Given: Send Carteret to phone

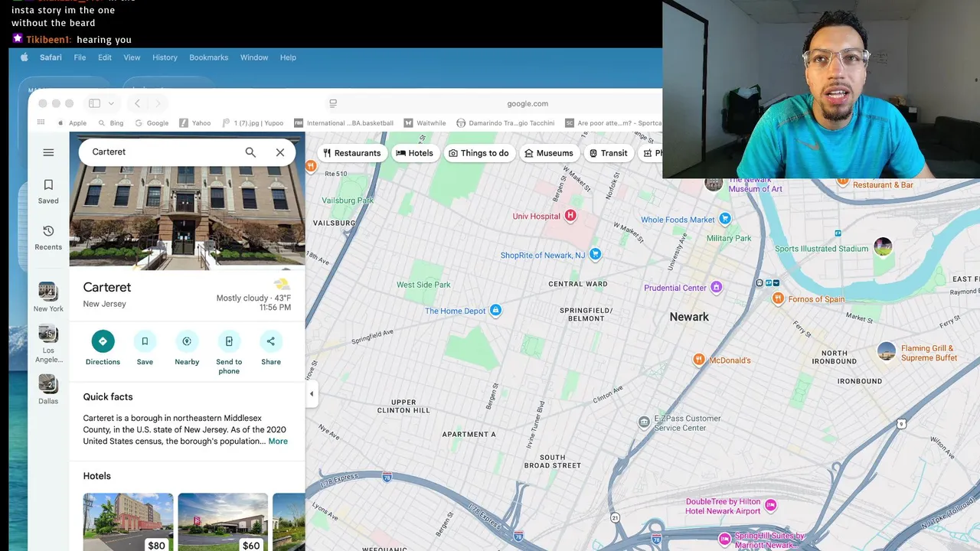Looking at the screenshot, I should coord(229,353).
